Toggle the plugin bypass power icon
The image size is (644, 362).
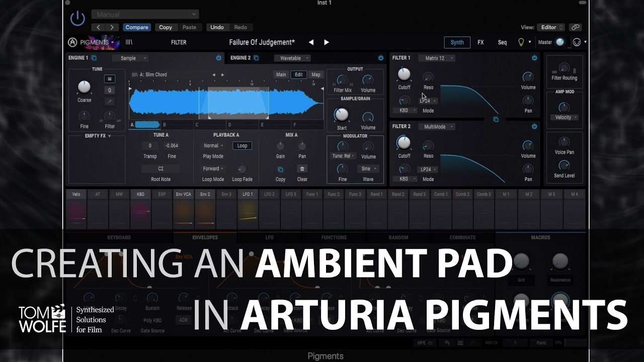point(77,19)
